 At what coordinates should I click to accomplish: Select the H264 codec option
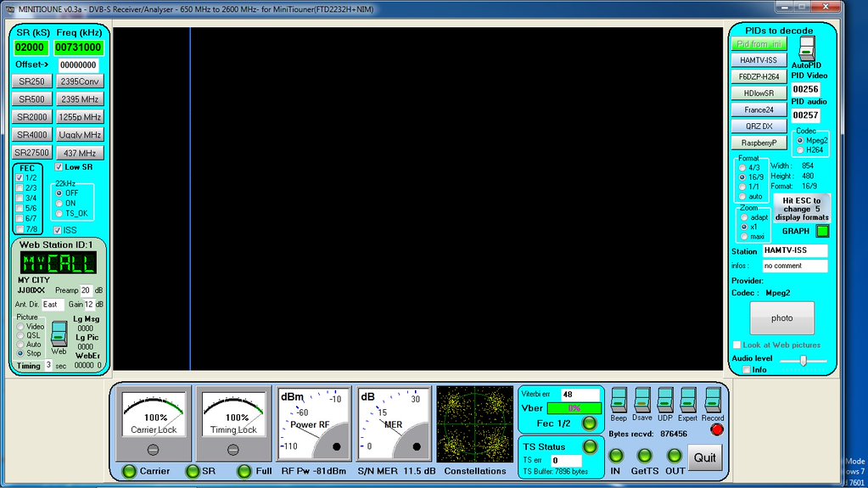tap(799, 150)
